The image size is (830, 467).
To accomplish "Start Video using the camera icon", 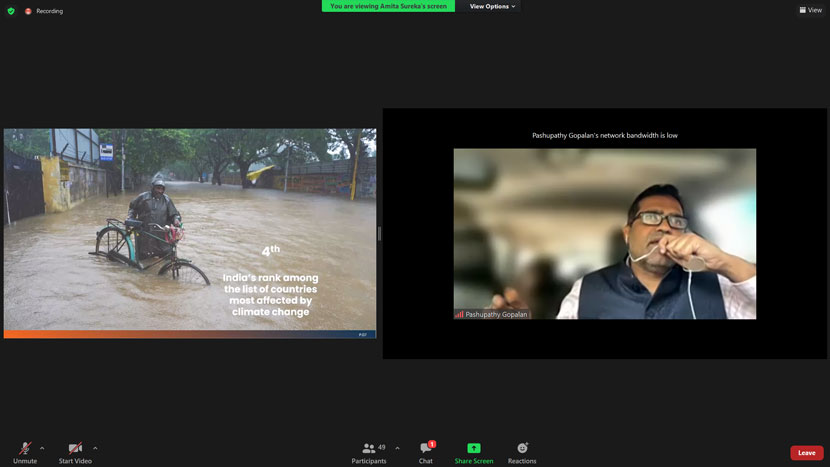I will coord(75,449).
